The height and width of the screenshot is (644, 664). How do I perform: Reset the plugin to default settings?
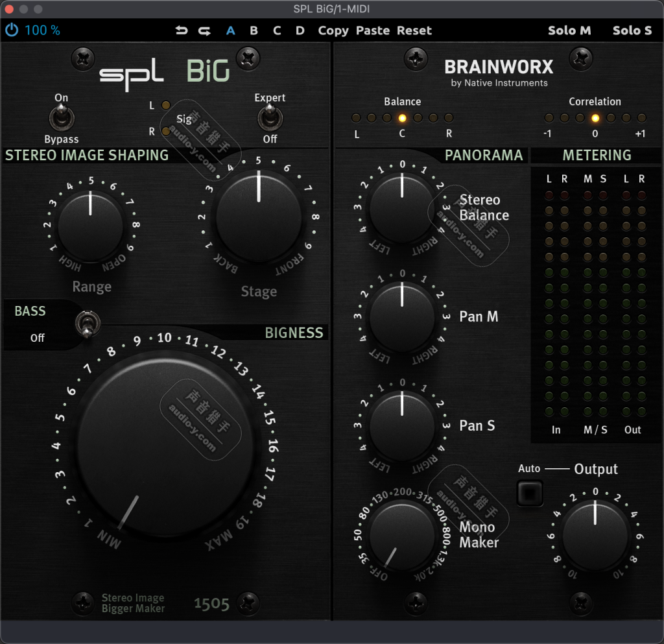click(x=416, y=30)
